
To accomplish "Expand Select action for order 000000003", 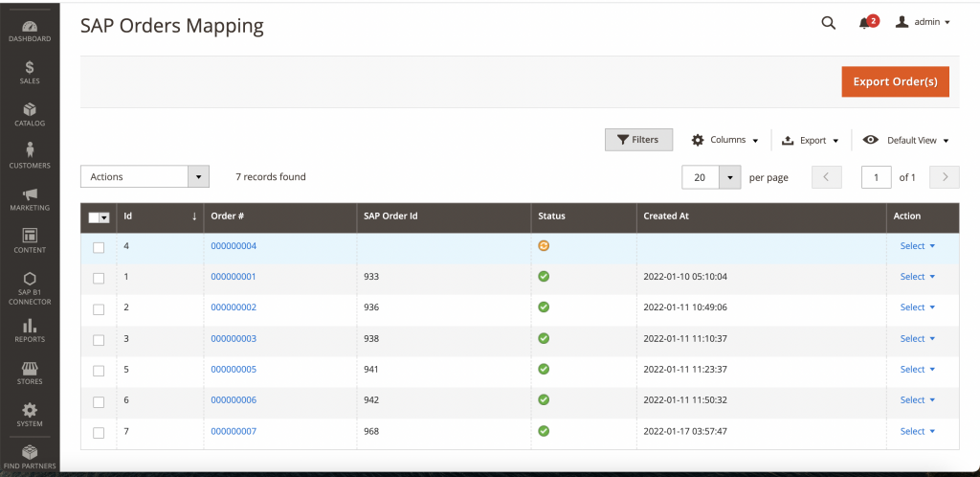I will (x=917, y=339).
